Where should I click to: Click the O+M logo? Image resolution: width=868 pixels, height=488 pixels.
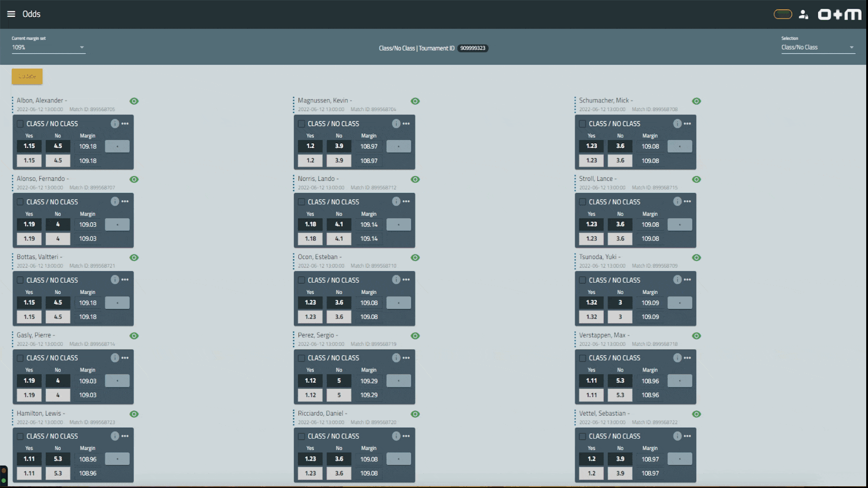pos(840,14)
